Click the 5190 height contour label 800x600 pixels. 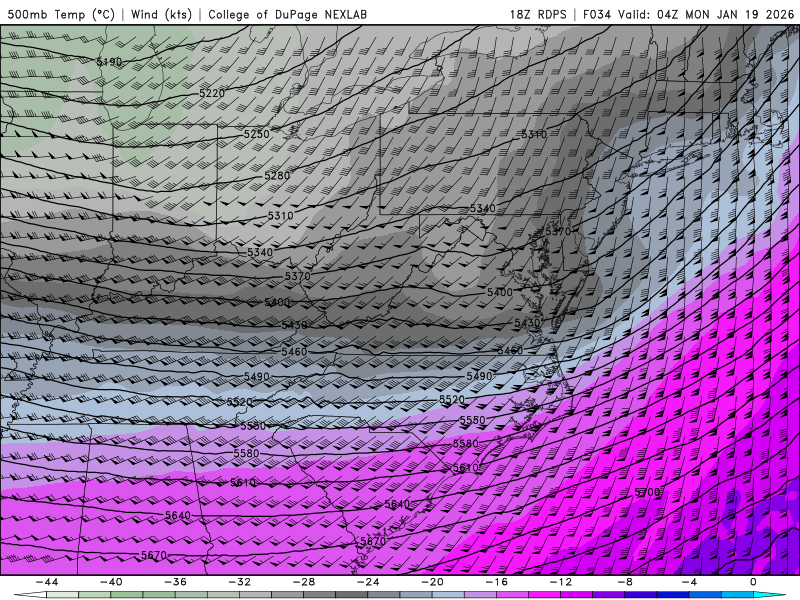(109, 62)
